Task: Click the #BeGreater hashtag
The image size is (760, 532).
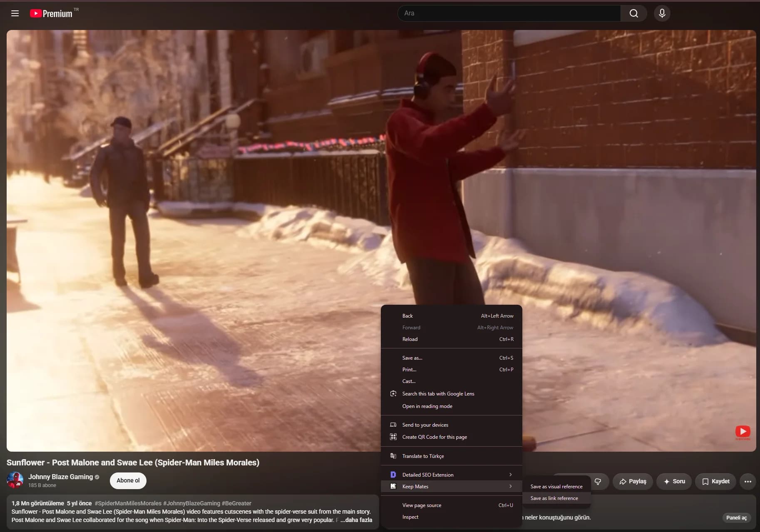Action: tap(236, 503)
